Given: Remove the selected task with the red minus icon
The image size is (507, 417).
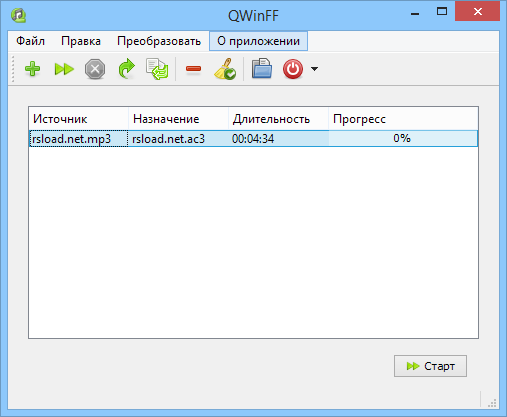Looking at the screenshot, I should pos(193,69).
